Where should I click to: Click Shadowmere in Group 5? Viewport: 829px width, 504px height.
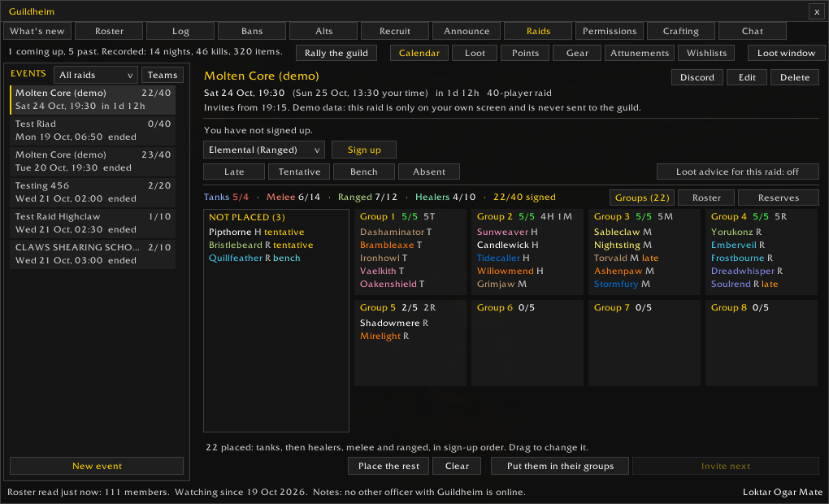394,324
